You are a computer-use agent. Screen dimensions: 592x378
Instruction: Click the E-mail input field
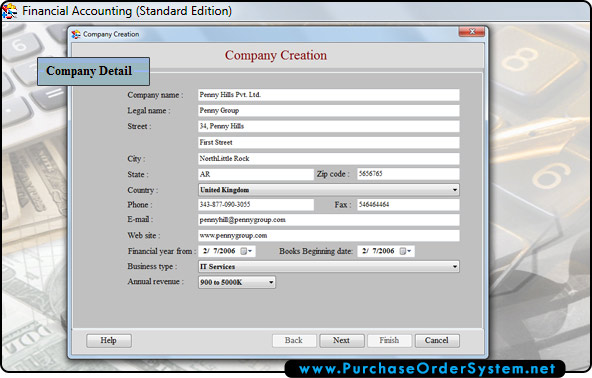(x=328, y=220)
